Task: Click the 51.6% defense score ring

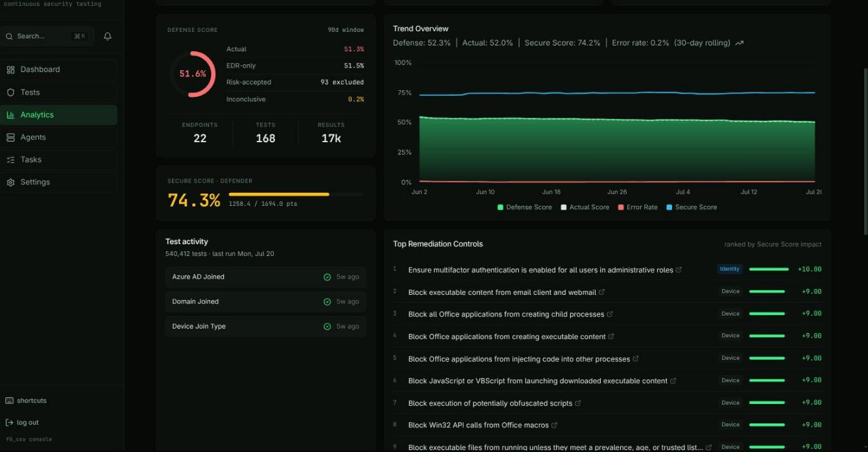Action: click(x=193, y=74)
